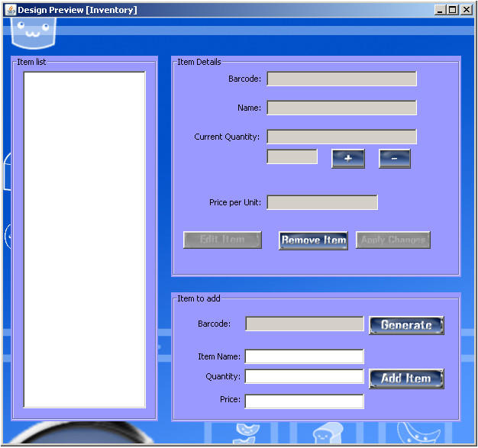Click the 'Price per Unit:' label

tap(235, 202)
